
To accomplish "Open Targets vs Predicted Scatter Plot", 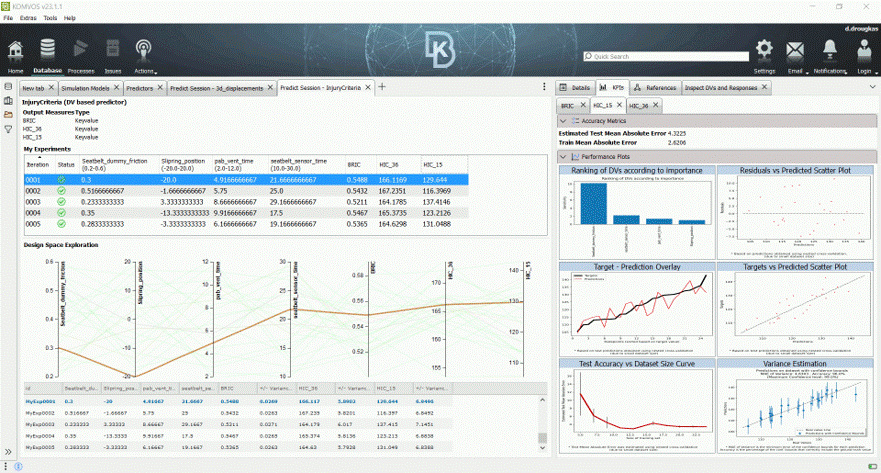I will click(795, 308).
